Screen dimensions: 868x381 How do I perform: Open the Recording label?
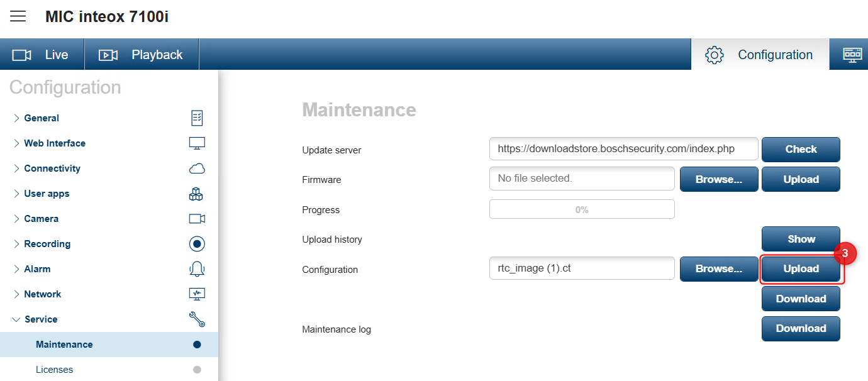coord(47,244)
